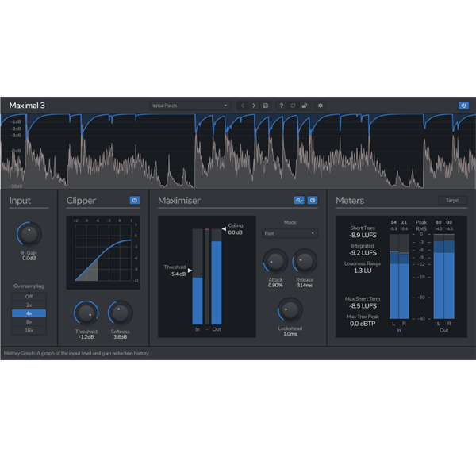Screen dimensions: 476x476
Task: Click the Maximal 3 title
Action: 27,106
